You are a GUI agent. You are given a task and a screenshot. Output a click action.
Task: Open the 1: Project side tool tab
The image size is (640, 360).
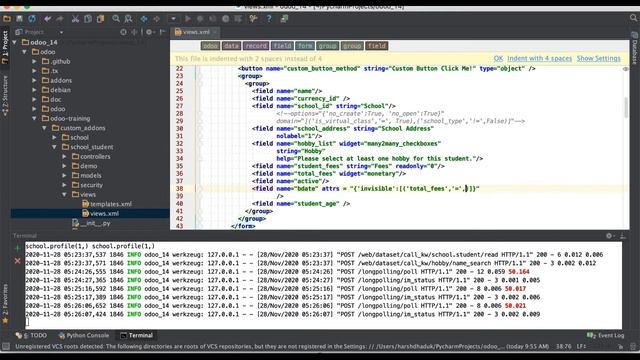5,47
